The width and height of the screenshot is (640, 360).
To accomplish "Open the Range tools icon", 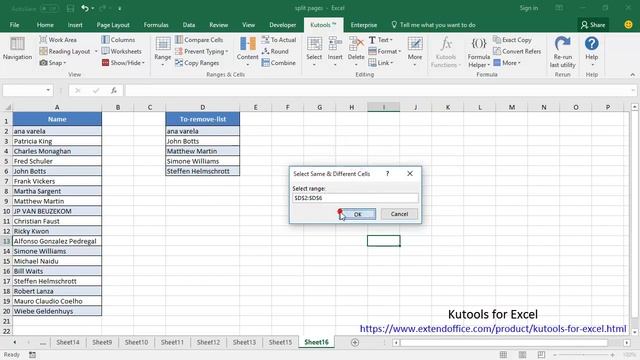I will pos(162,45).
